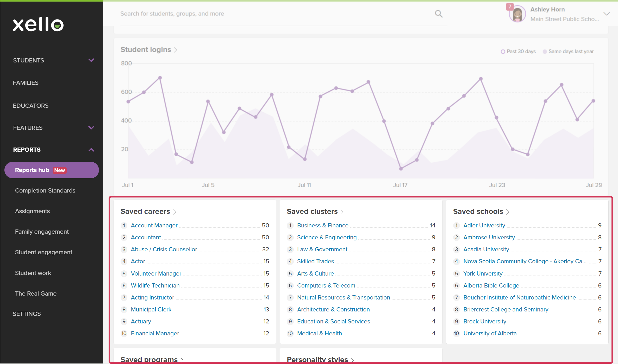Expand the STUDENTS menu chevron

[91, 60]
